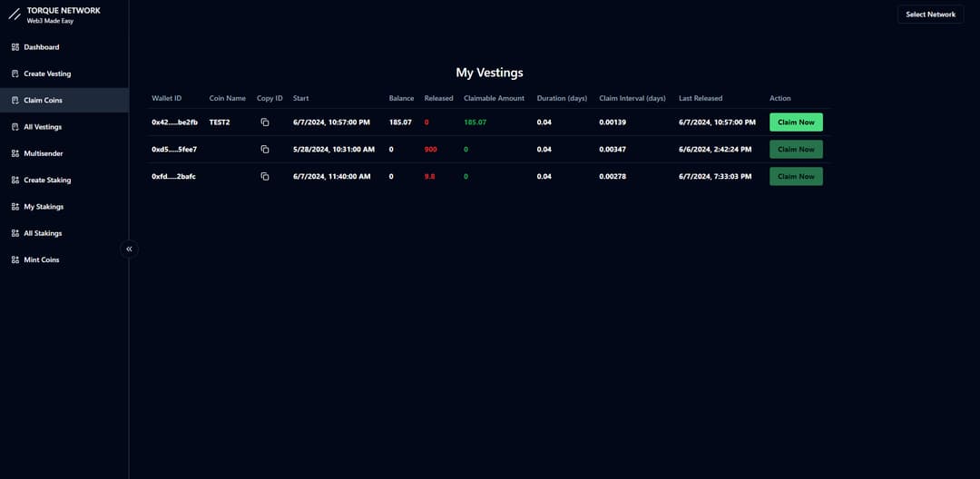Click the Create Vesting sidebar icon
The width and height of the screenshot is (980, 479).
[15, 73]
